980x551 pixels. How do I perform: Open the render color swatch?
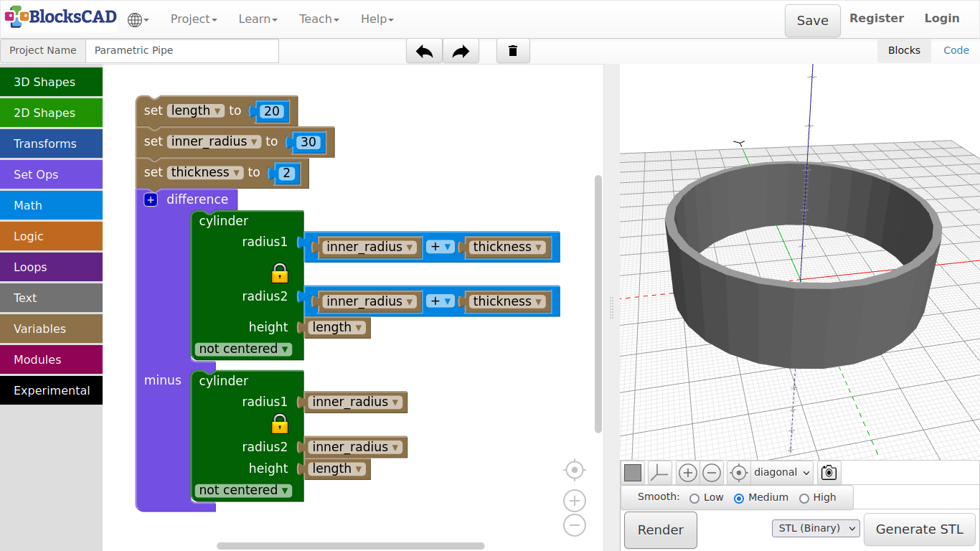pos(633,473)
